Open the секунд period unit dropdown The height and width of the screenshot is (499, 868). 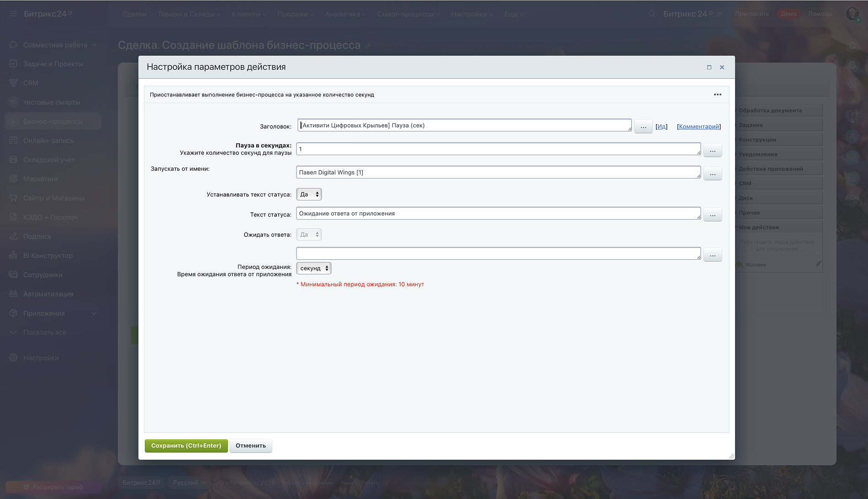point(314,268)
